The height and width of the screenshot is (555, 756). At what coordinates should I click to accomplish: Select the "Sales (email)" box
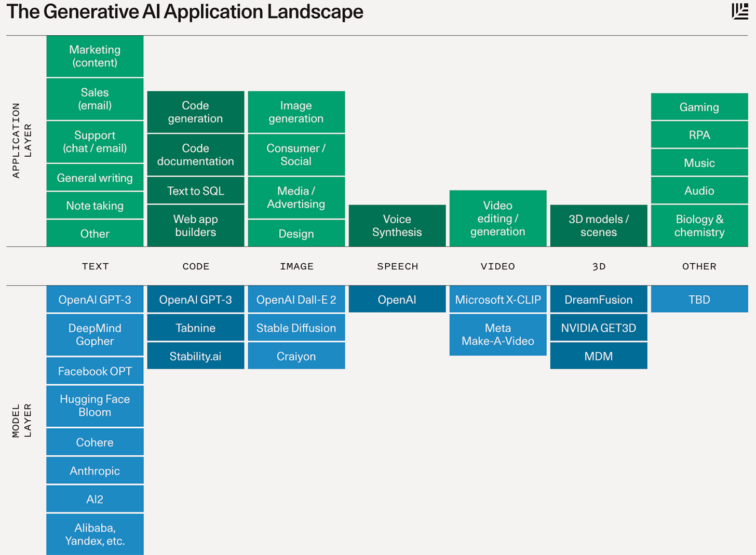point(95,99)
